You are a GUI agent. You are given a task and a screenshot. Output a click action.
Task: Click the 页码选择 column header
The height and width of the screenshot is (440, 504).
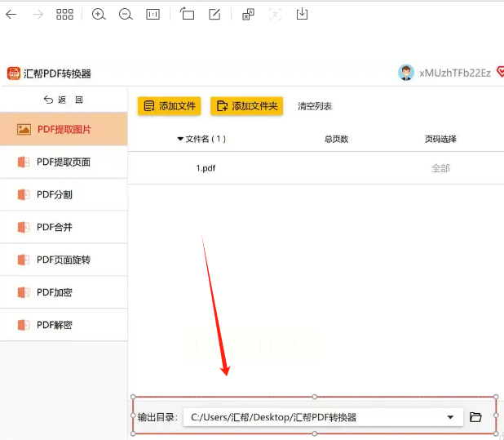pyautogui.click(x=440, y=139)
